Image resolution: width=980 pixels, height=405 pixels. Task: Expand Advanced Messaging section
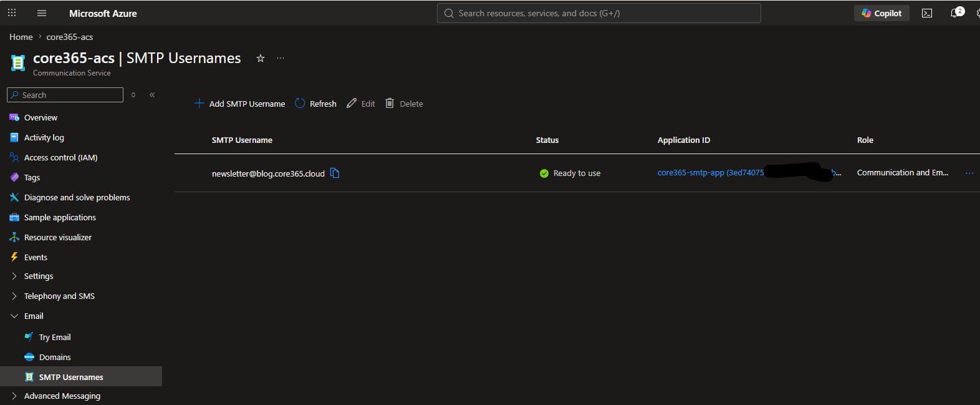click(62, 396)
